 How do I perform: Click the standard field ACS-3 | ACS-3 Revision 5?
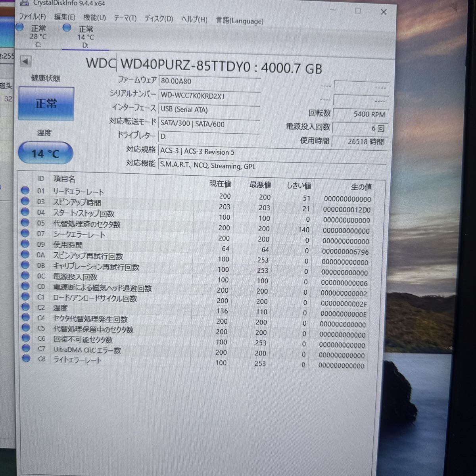[273, 152]
